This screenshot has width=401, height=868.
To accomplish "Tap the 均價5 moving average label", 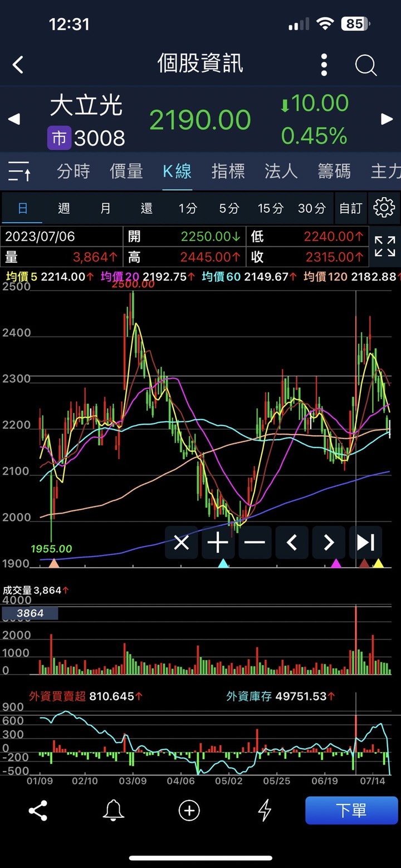I will coord(21,276).
